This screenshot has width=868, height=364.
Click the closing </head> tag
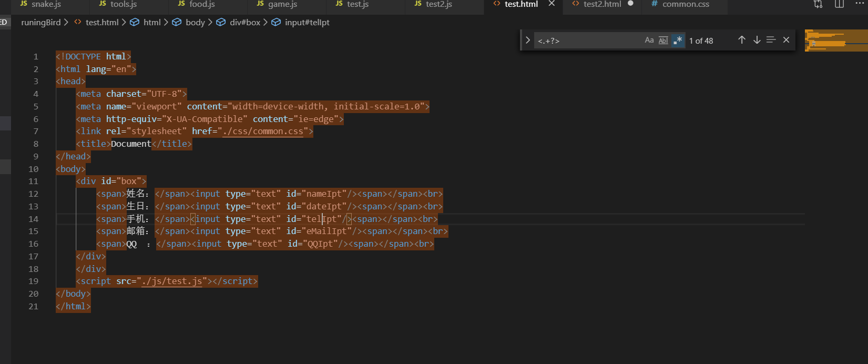point(73,156)
